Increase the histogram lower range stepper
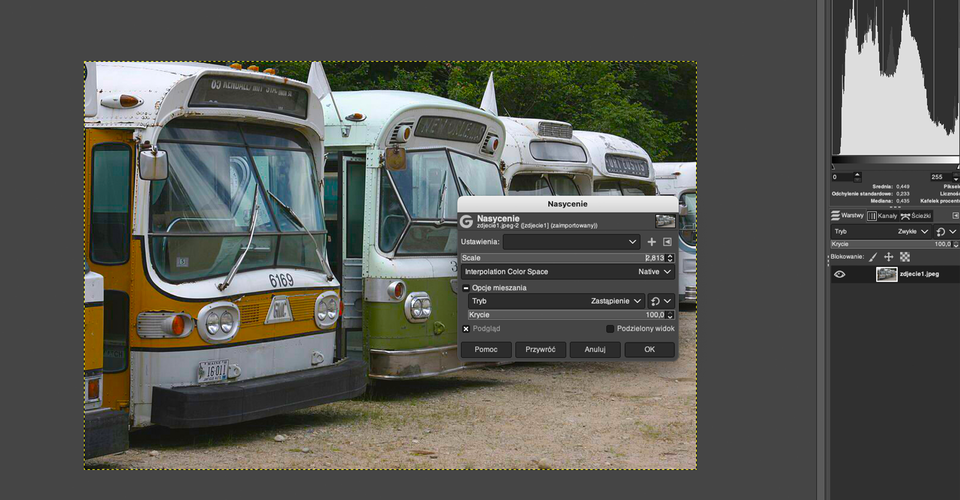Image resolution: width=960 pixels, height=500 pixels. coord(858,174)
